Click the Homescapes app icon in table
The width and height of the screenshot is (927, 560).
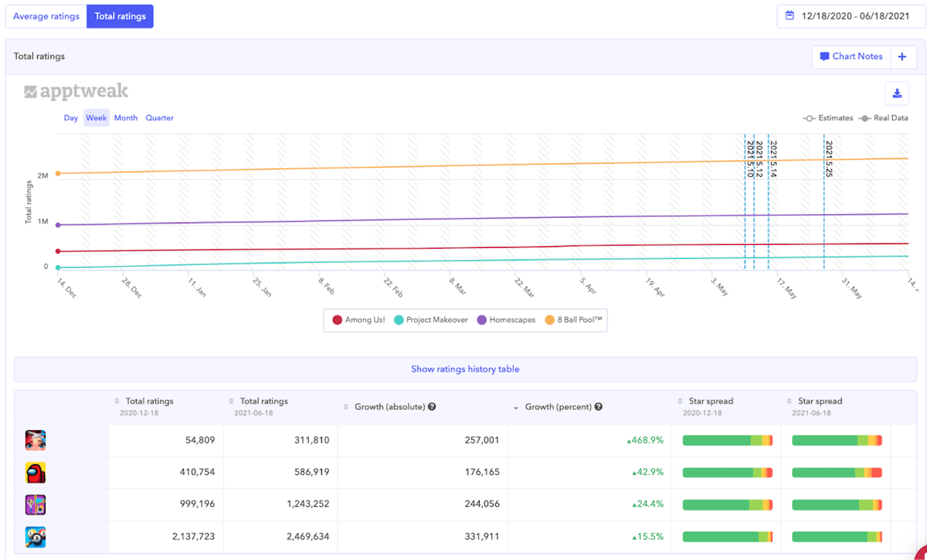(x=36, y=504)
